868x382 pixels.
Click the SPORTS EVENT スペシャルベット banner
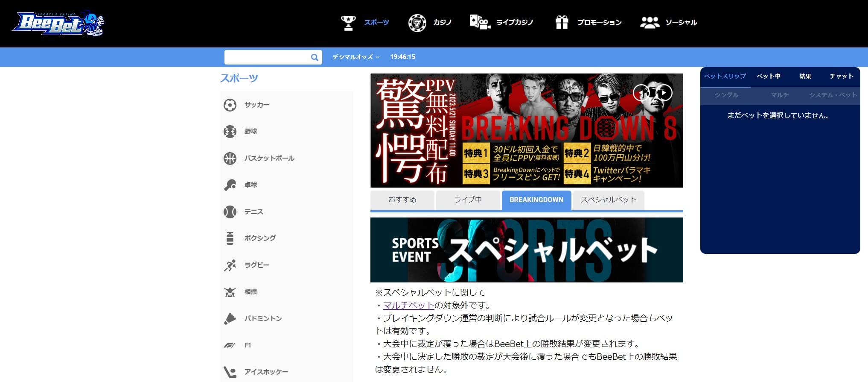pos(527,250)
